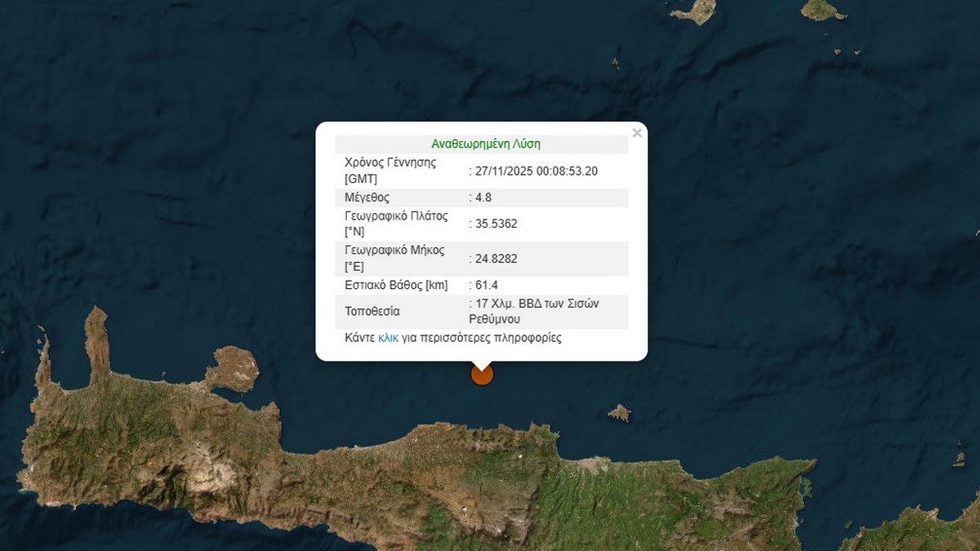
Task: Click the Μέγεθος row label
Action: tap(367, 198)
